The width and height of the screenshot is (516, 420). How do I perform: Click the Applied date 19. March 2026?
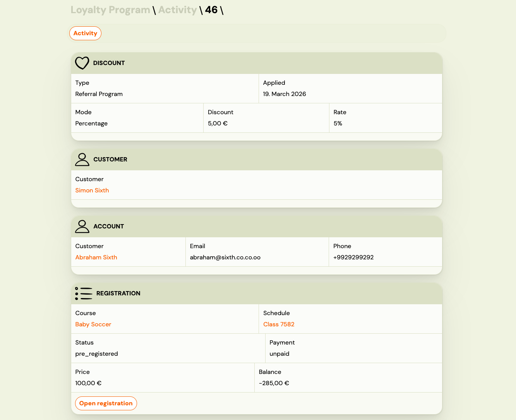tap(285, 94)
